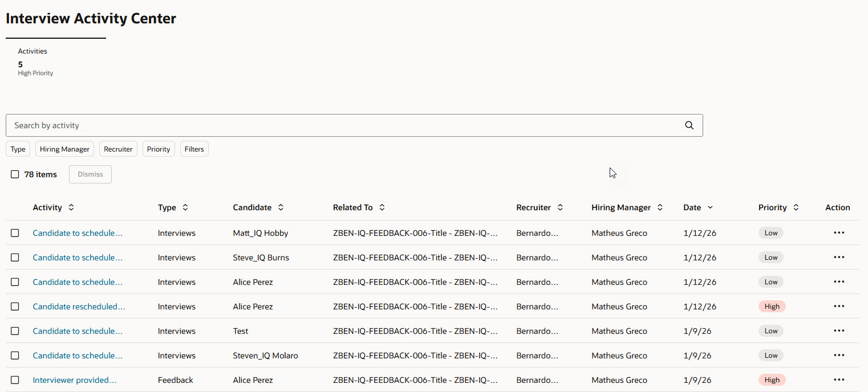The width and height of the screenshot is (868, 392).
Task: Click the search magnifier icon
Action: [689, 125]
